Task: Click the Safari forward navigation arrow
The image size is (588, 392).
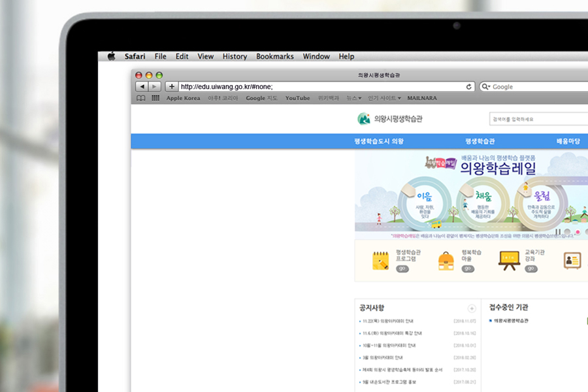Action: 154,86
